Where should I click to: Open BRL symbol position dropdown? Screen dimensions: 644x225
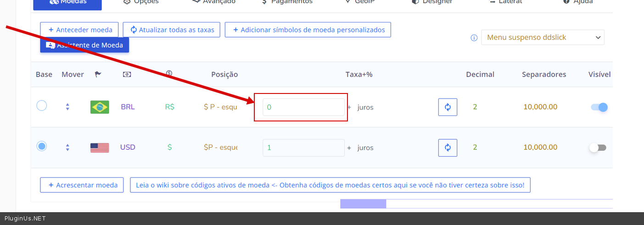(x=220, y=107)
